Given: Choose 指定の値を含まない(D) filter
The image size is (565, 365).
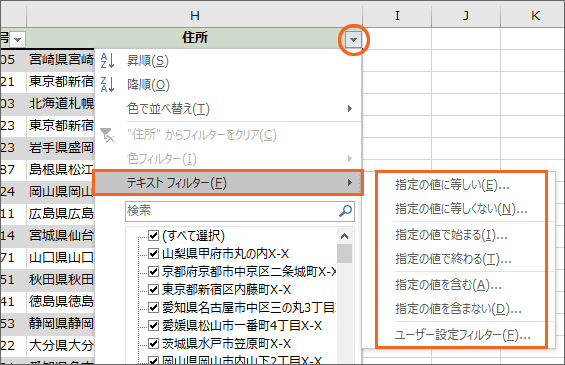Looking at the screenshot, I should click(x=458, y=309).
